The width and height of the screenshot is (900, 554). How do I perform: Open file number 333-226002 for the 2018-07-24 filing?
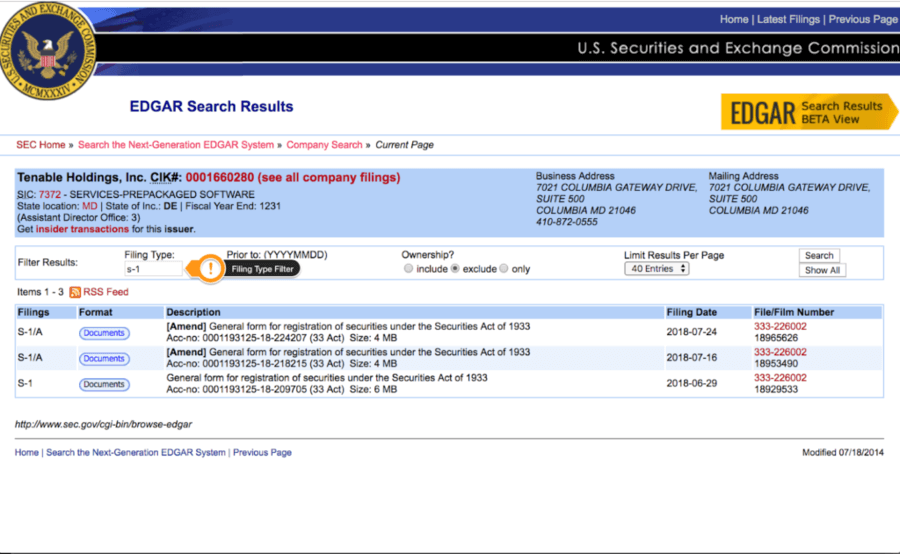pyautogui.click(x=780, y=327)
